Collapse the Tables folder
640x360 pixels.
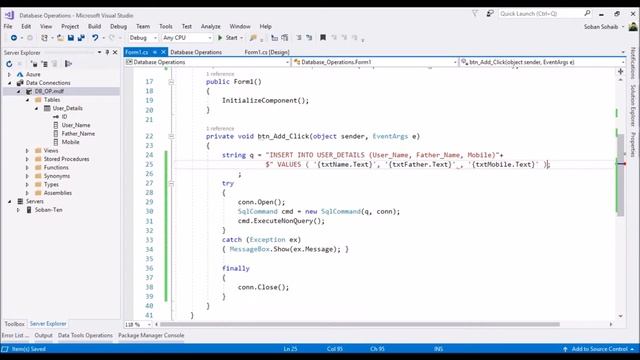click(x=27, y=100)
